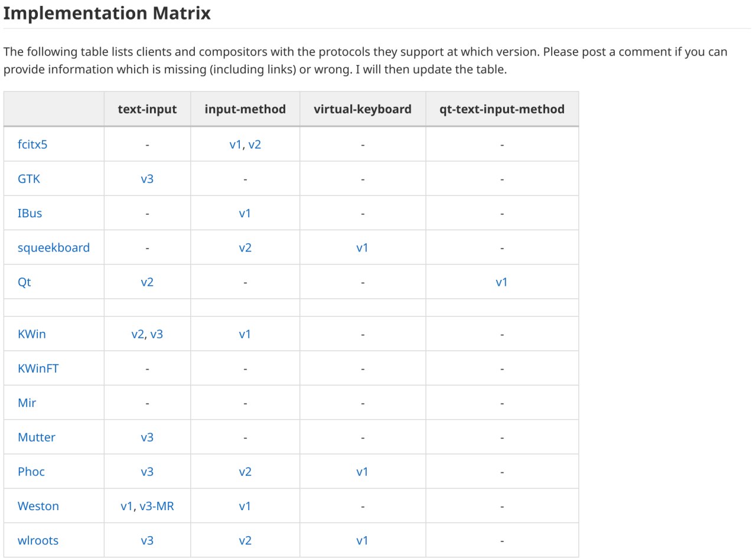
Task: Open the fcitx5 link
Action: (32, 144)
